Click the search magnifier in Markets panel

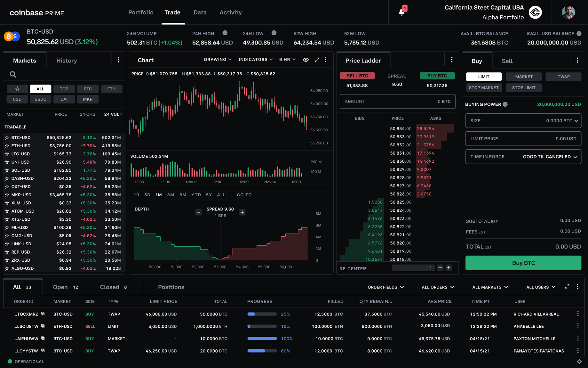[13, 74]
